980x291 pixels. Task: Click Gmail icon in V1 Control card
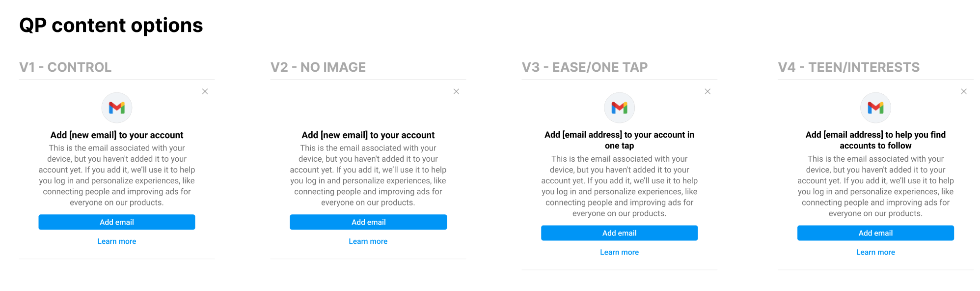(x=117, y=108)
